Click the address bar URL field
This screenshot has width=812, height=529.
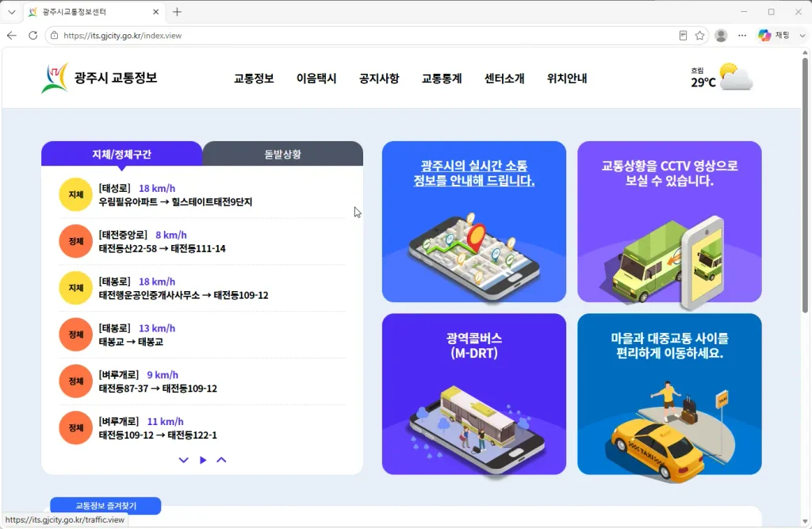pyautogui.click(x=362, y=35)
